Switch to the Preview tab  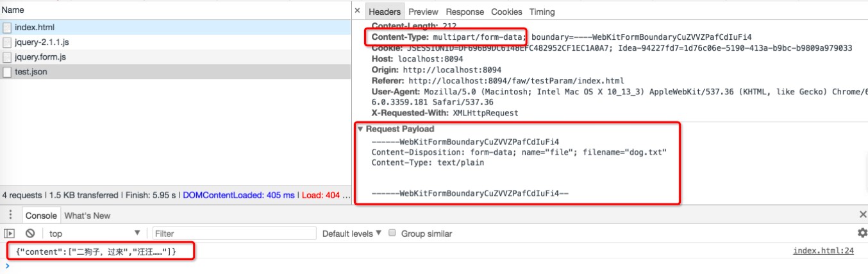[423, 12]
